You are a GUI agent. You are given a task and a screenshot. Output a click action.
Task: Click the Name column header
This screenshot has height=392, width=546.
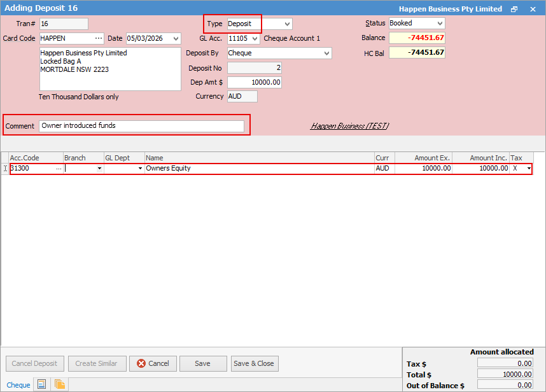tap(260, 158)
